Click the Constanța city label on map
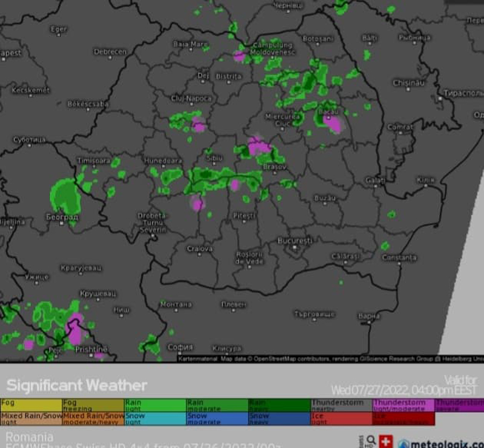Image resolution: width=484 pixels, height=448 pixels. coord(399,257)
